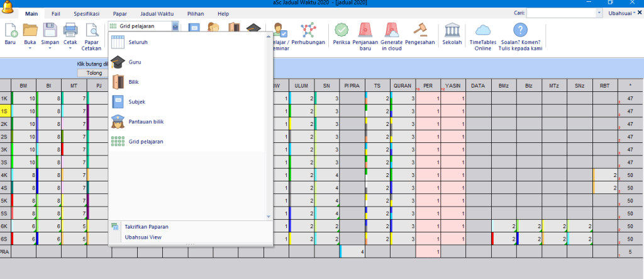Select the MT column header

[x=74, y=86]
